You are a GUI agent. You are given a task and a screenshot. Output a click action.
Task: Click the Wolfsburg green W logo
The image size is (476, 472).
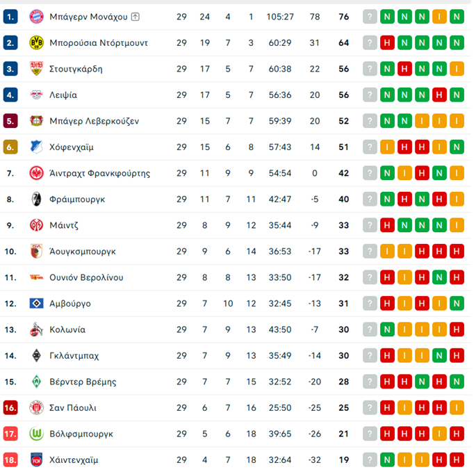coord(36,434)
